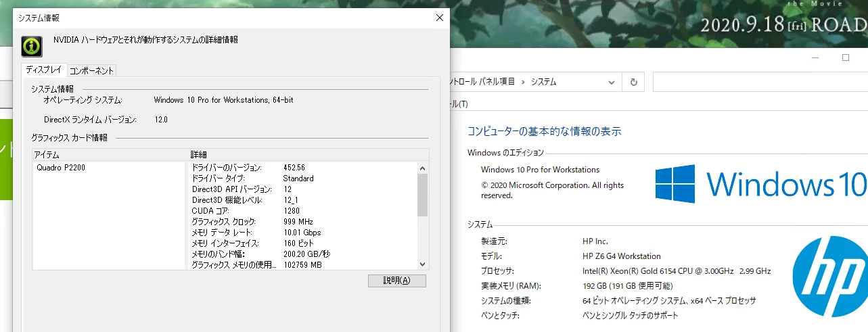Click the HP logo in System window
Image resolution: width=868 pixels, height=332 pixels.
830,277
